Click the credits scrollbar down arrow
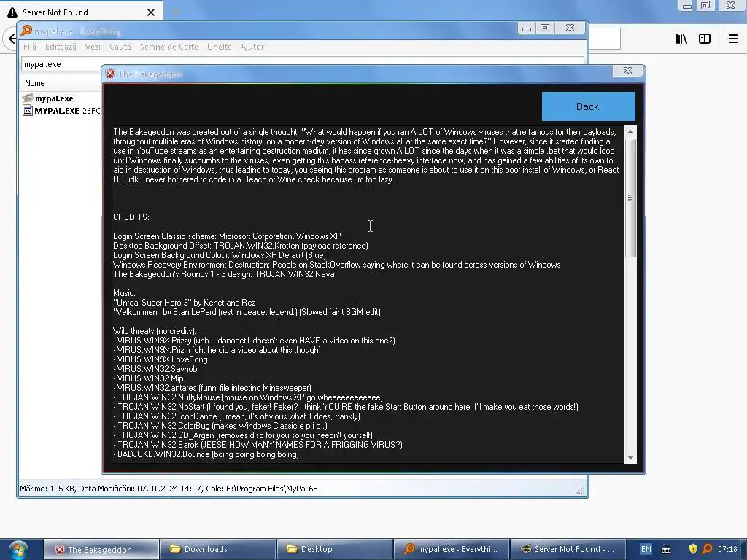This screenshot has width=747, height=560. click(x=630, y=458)
